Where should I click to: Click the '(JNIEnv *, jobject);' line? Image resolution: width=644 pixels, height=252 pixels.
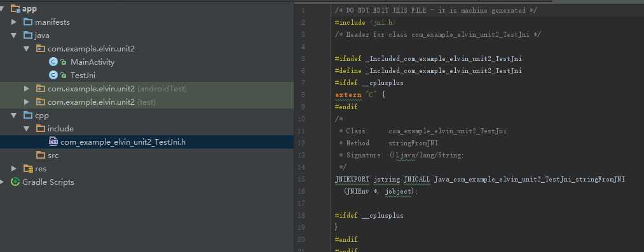click(381, 191)
